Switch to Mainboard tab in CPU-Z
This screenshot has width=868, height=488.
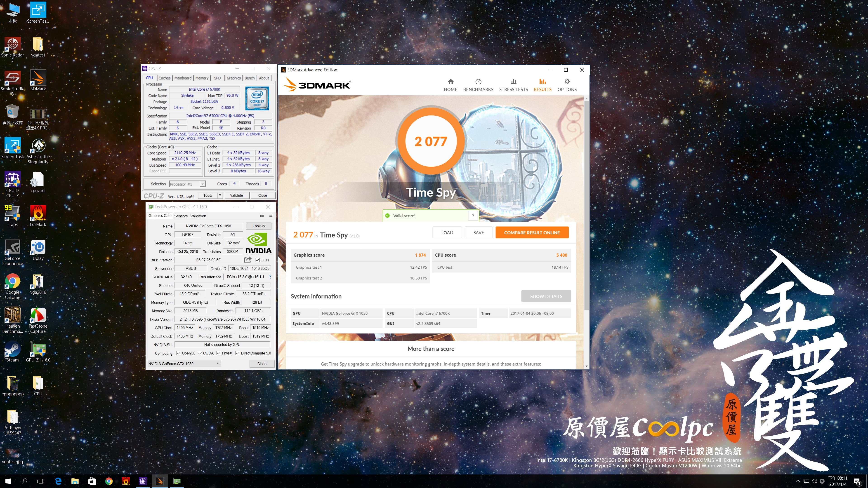point(183,78)
